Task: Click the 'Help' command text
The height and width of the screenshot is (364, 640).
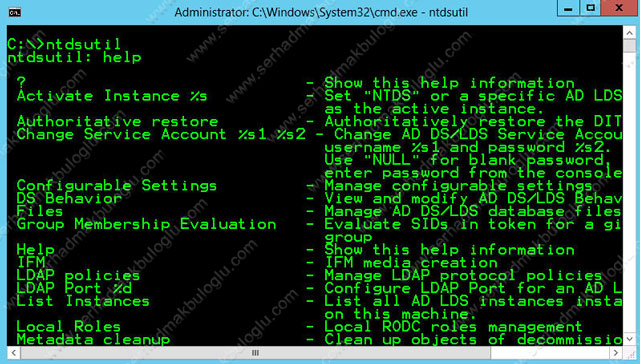Action: tap(36, 249)
